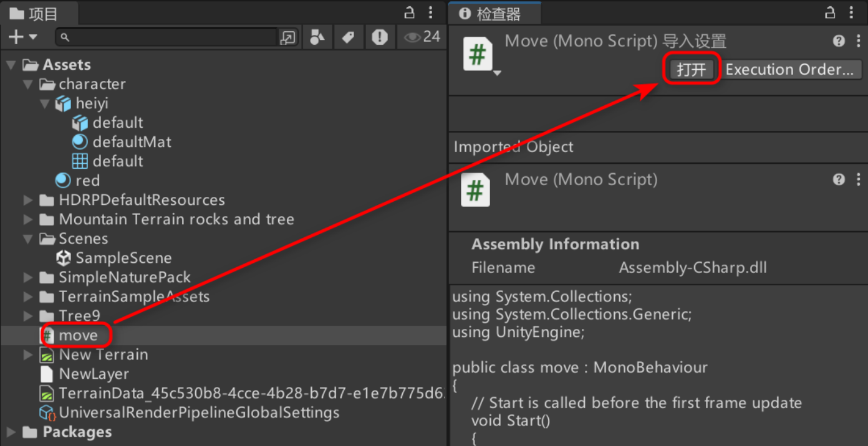The image size is (868, 446).
Task: Select the heiyi model prefab icon
Action: coord(63,103)
